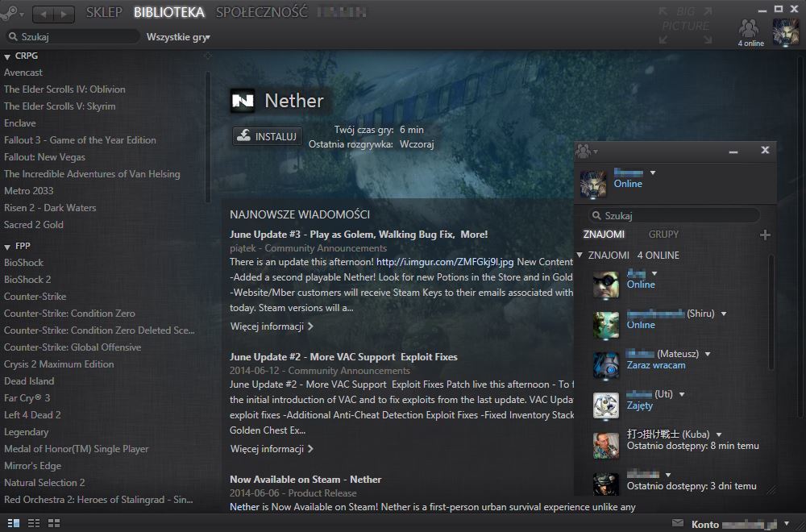This screenshot has width=806, height=532.
Task: Select Natural Selection 2 in the library
Action: tap(44, 483)
